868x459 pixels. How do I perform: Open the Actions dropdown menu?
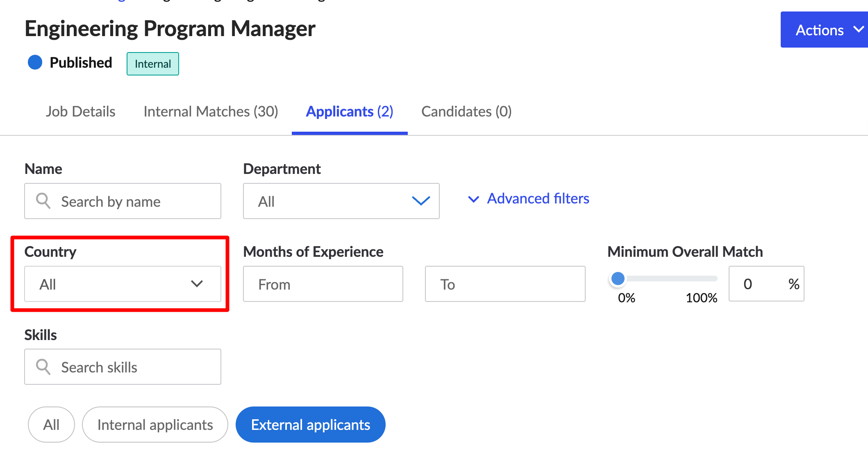820,30
